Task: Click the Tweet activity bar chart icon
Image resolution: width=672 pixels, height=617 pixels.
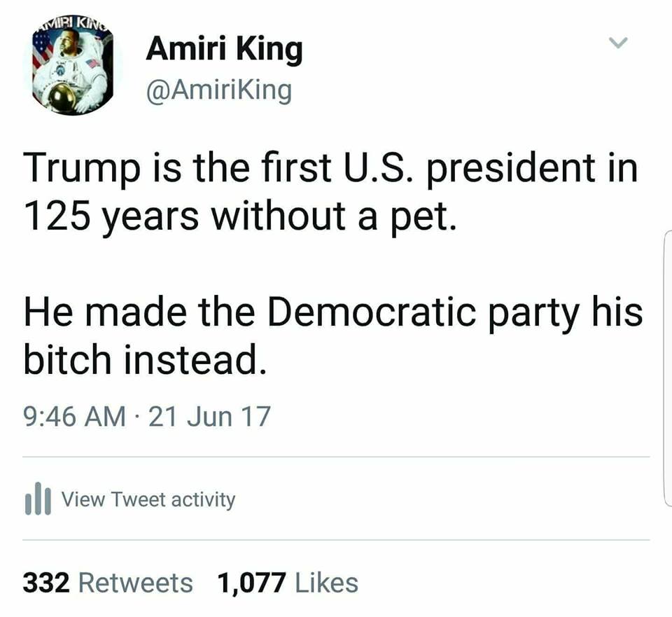Action: (35, 500)
